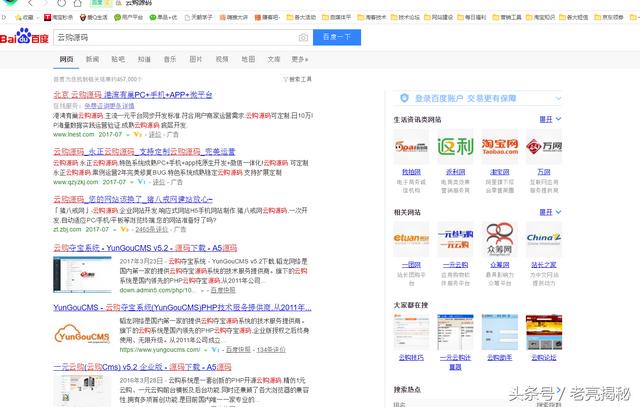Click the etuan logo
The width and height of the screenshot is (640, 407).
[x=411, y=239]
